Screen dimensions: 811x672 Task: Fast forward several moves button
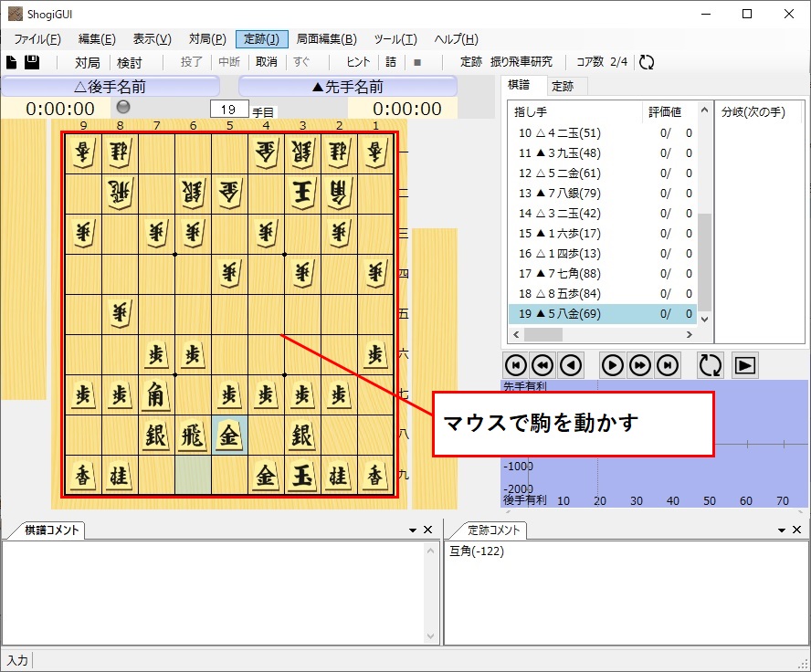(640, 365)
